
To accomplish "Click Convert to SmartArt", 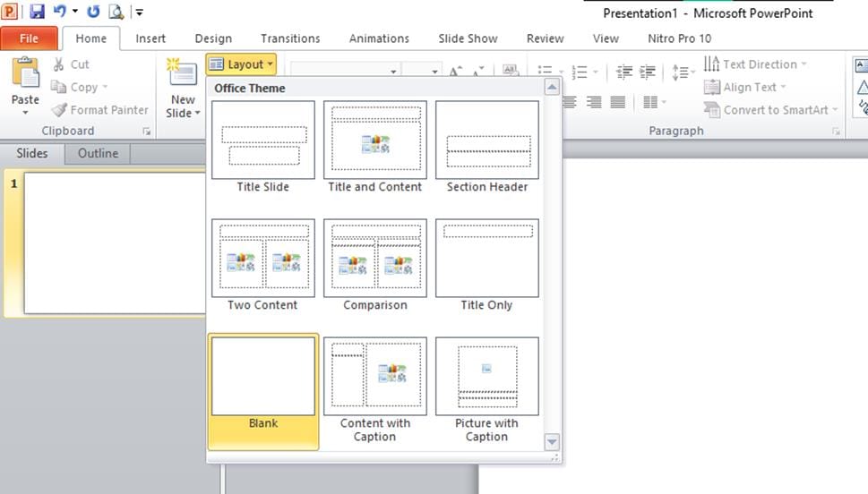I will tap(712, 110).
